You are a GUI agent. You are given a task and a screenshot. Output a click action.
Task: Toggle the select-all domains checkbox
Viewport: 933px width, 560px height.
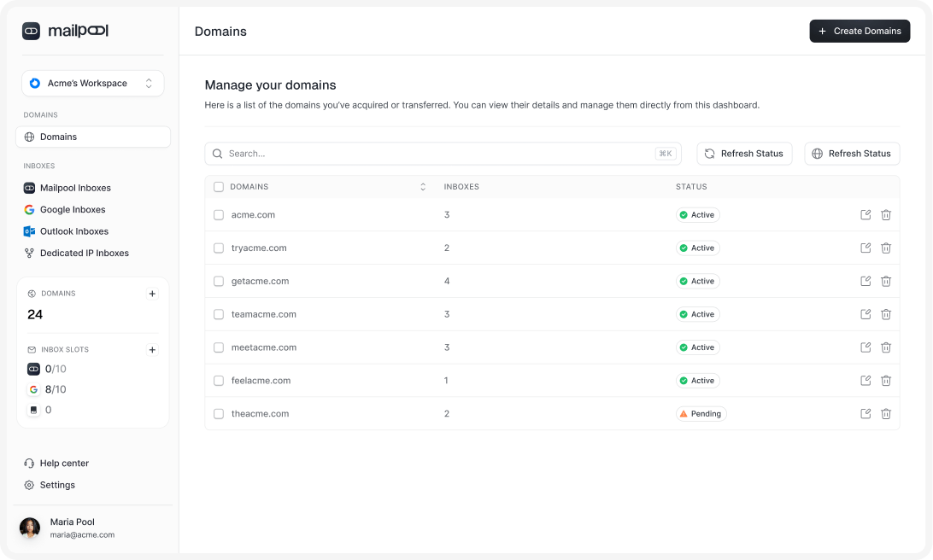(x=219, y=187)
